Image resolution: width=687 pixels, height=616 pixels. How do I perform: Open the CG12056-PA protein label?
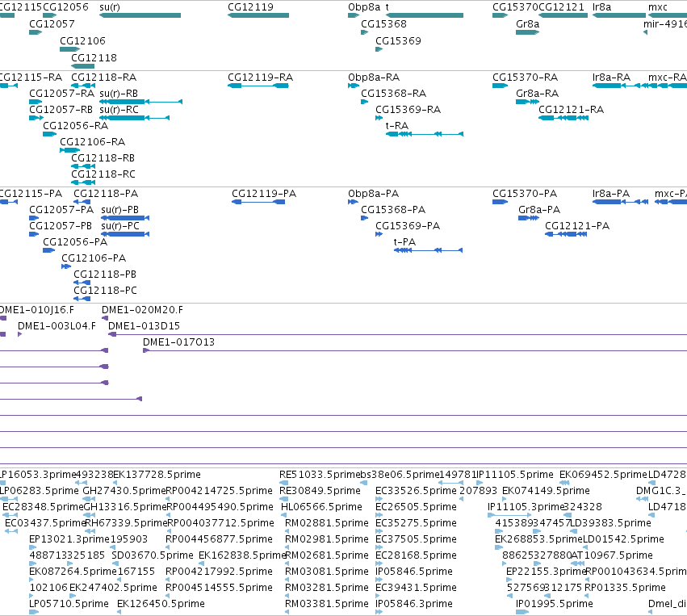[x=75, y=242]
